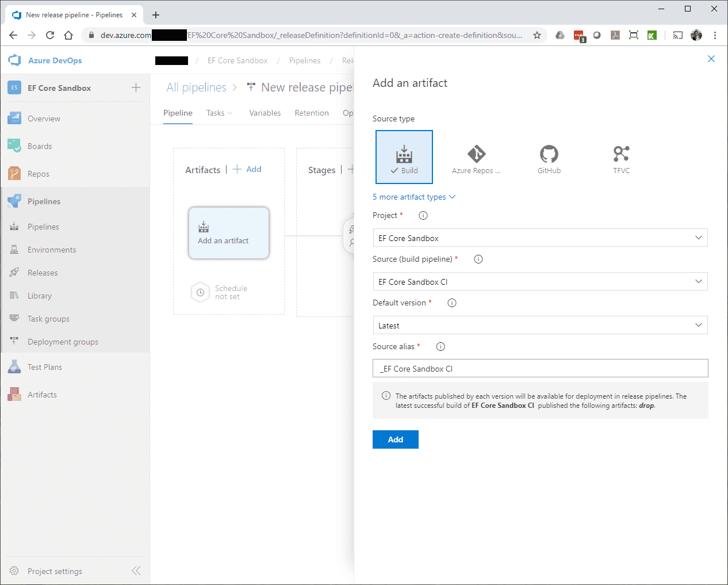
Task: Open the Retention tab
Action: [x=312, y=113]
